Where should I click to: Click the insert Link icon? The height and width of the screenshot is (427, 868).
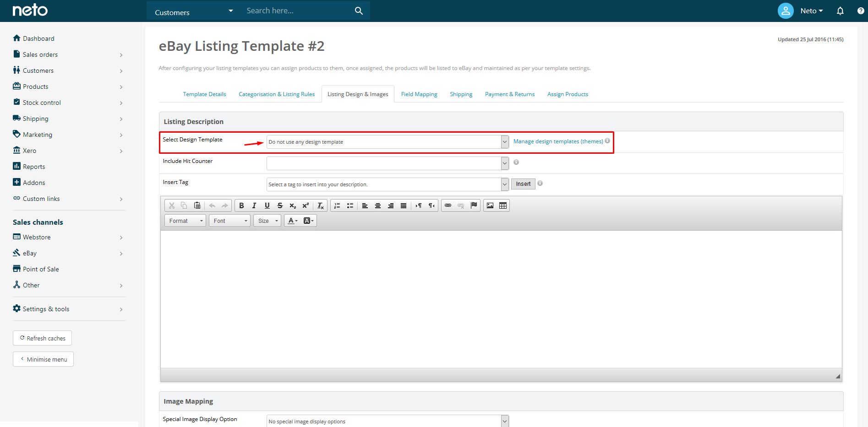(x=448, y=205)
